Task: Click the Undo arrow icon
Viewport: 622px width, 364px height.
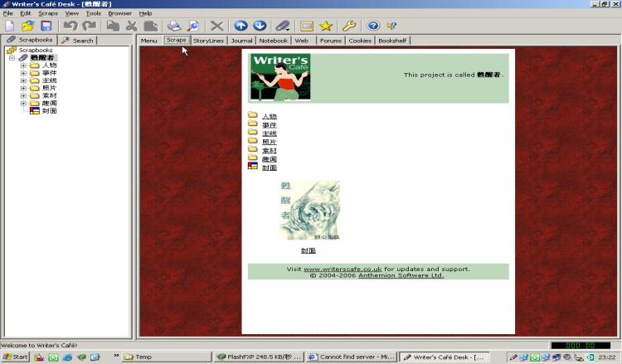Action: [70, 27]
